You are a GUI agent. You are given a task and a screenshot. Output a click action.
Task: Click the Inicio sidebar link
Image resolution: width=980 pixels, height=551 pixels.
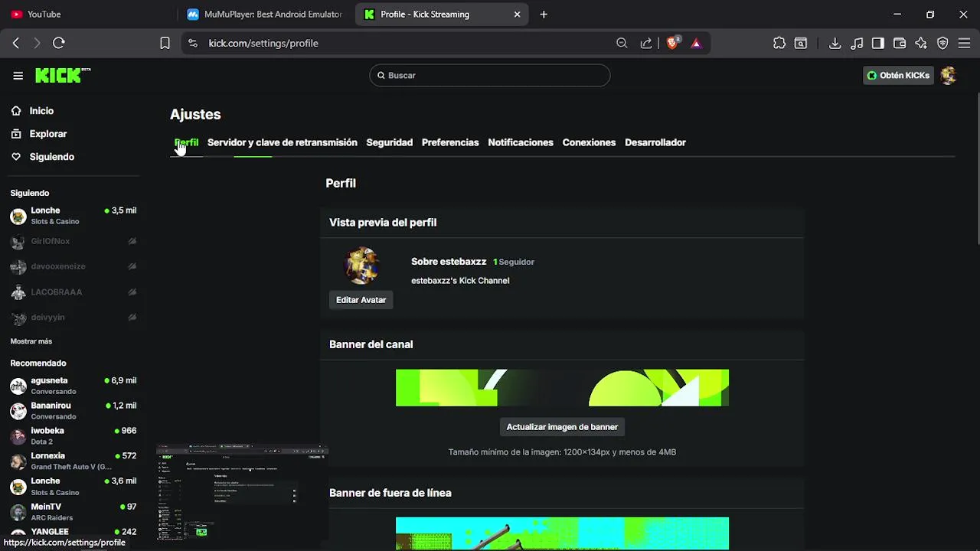tap(41, 111)
